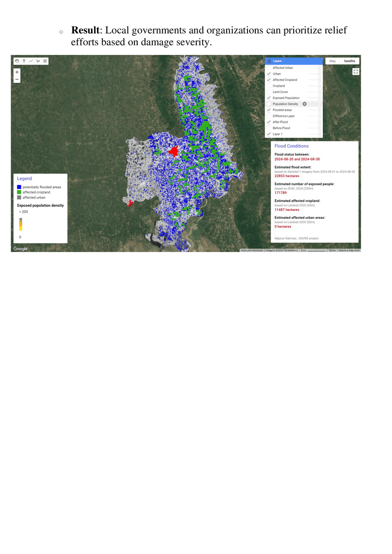Enable the Before Flood layer checkbox
Screen dimensions: 392x554
[269, 128]
